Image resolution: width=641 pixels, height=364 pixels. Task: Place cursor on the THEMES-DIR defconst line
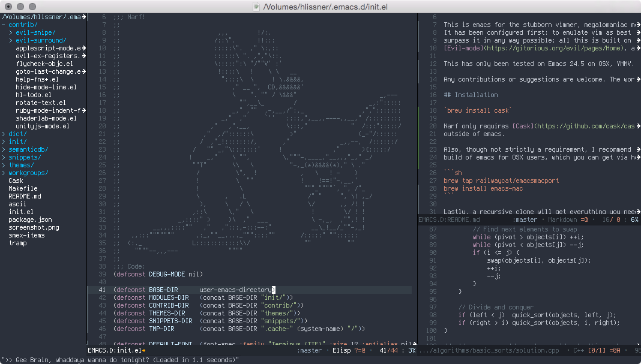(206, 313)
